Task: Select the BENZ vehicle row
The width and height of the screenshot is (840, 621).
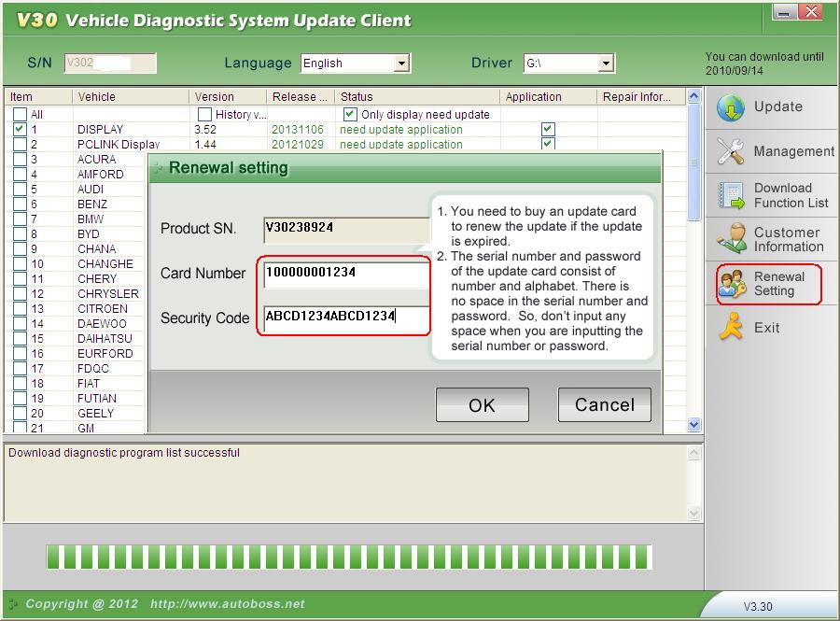Action: click(92, 205)
